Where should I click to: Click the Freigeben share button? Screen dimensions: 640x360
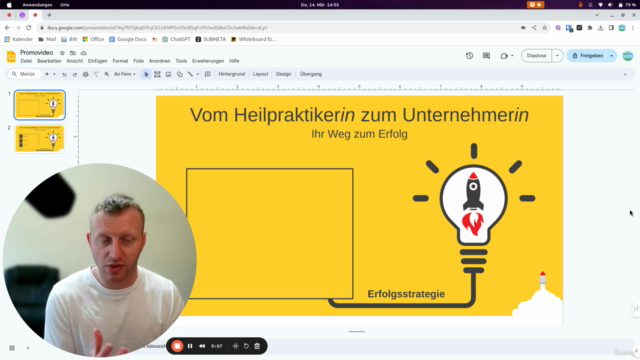pyautogui.click(x=588, y=56)
